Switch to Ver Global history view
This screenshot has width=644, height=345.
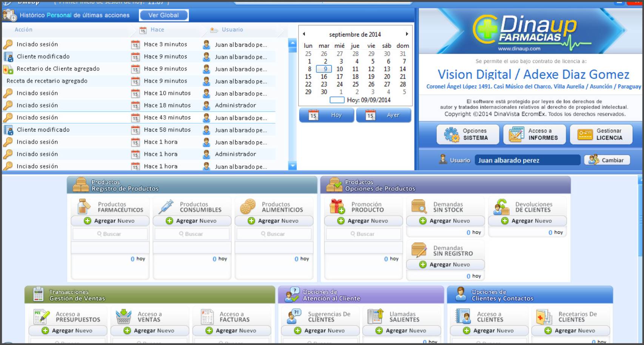point(164,15)
